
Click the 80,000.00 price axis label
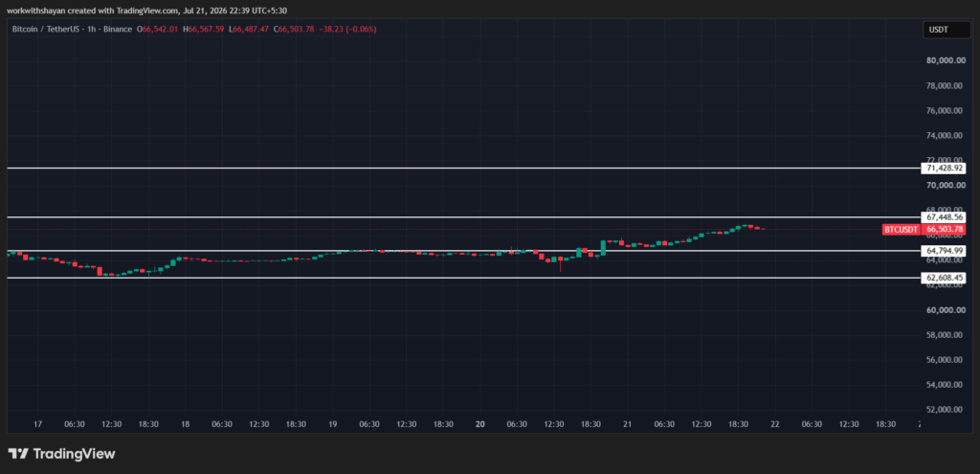pos(944,60)
